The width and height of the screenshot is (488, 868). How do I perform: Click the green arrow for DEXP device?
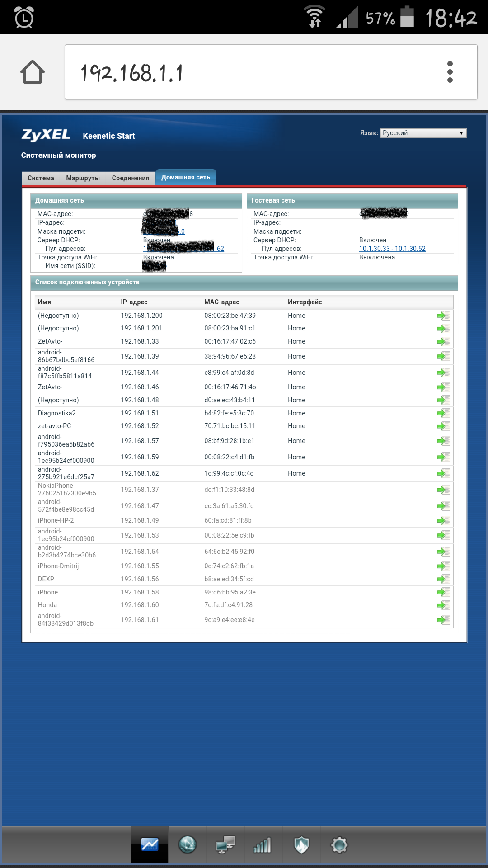click(x=443, y=580)
